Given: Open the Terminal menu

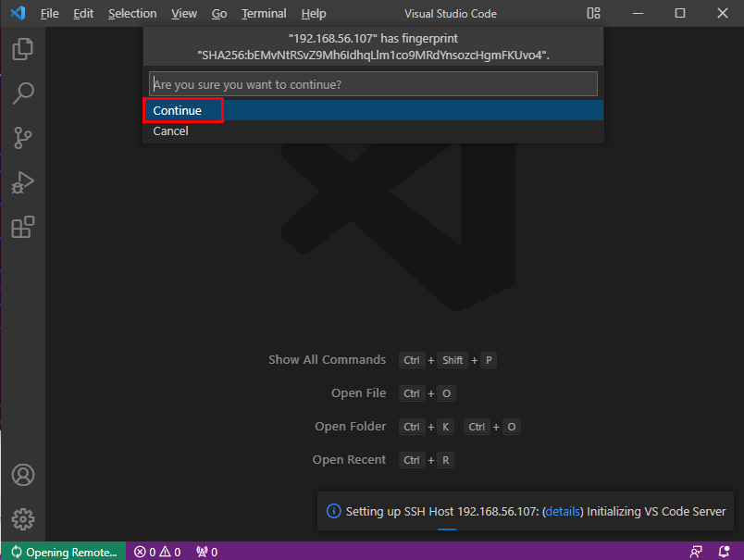Looking at the screenshot, I should coord(264,14).
